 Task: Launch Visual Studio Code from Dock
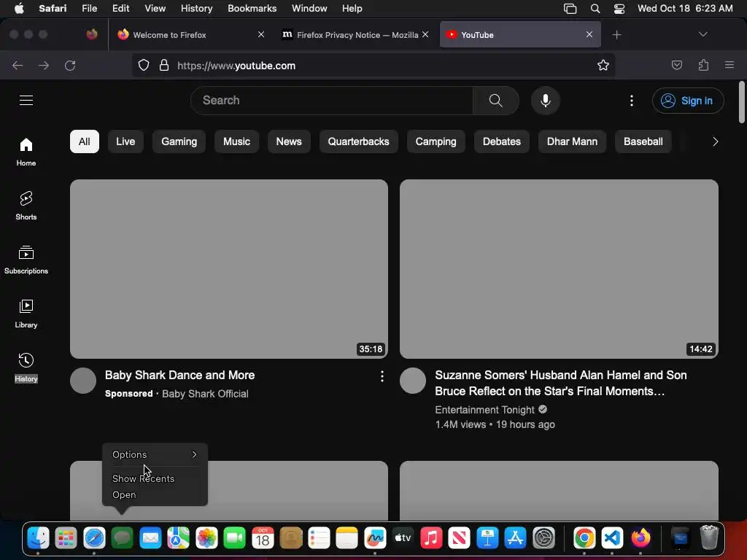tap(612, 538)
